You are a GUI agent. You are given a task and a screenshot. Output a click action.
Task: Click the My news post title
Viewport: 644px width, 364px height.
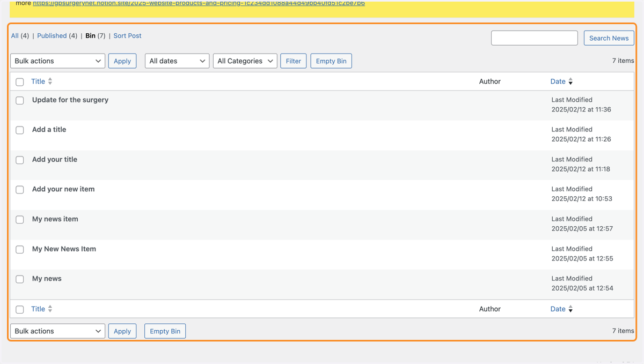[47, 279]
